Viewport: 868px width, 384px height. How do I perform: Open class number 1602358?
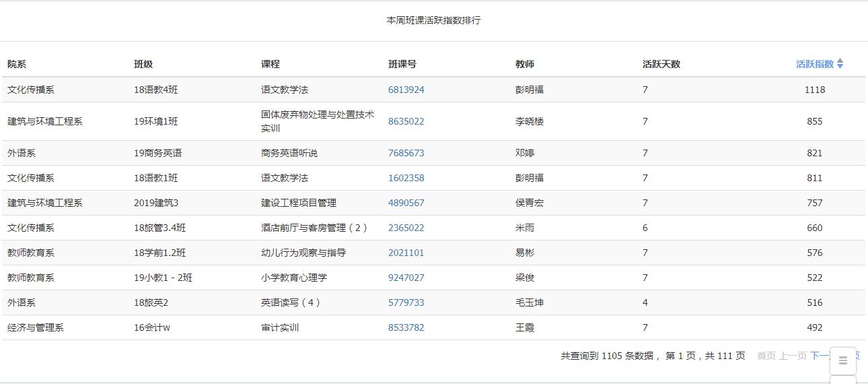click(406, 178)
